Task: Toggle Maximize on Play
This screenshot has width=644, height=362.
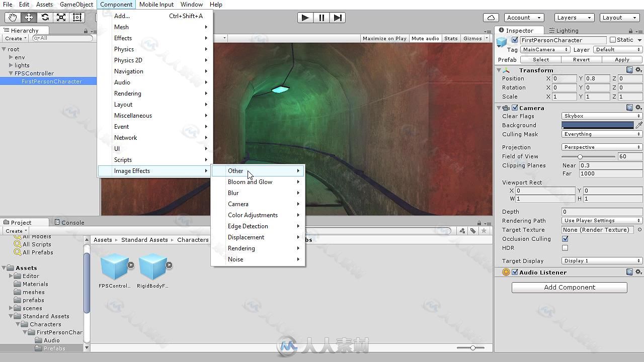Action: [384, 38]
